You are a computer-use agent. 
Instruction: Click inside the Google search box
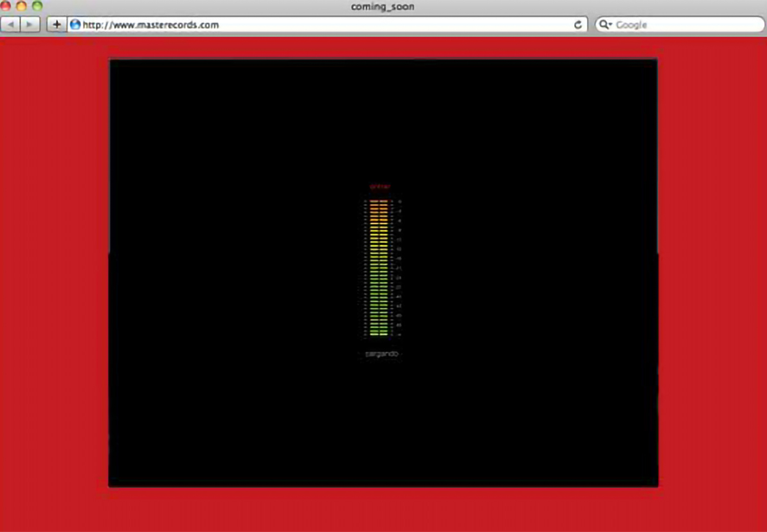click(x=685, y=25)
